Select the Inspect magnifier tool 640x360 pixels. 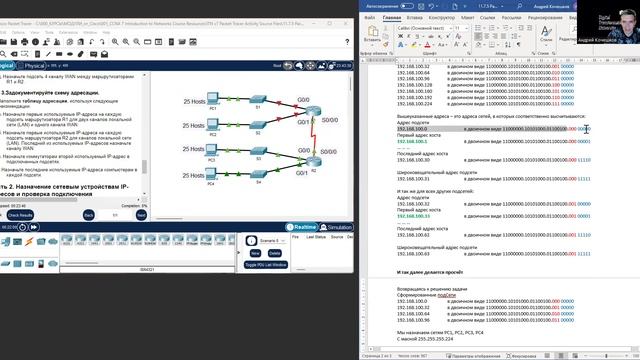(x=3, y=54)
